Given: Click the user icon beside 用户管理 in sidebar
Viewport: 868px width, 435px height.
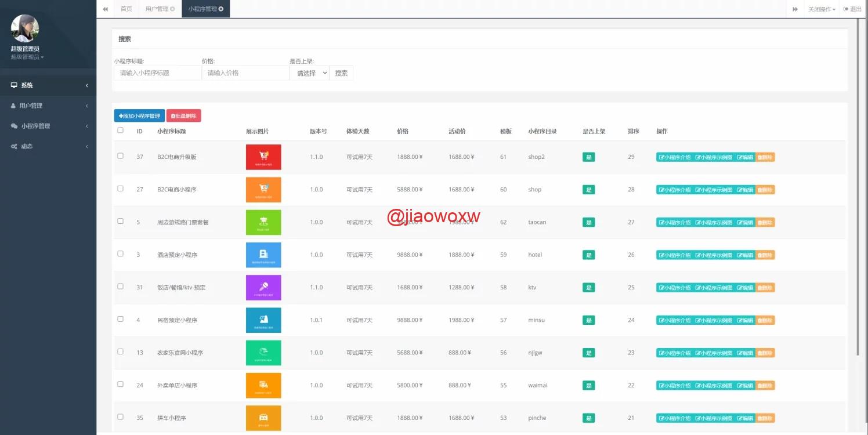Looking at the screenshot, I should [14, 106].
